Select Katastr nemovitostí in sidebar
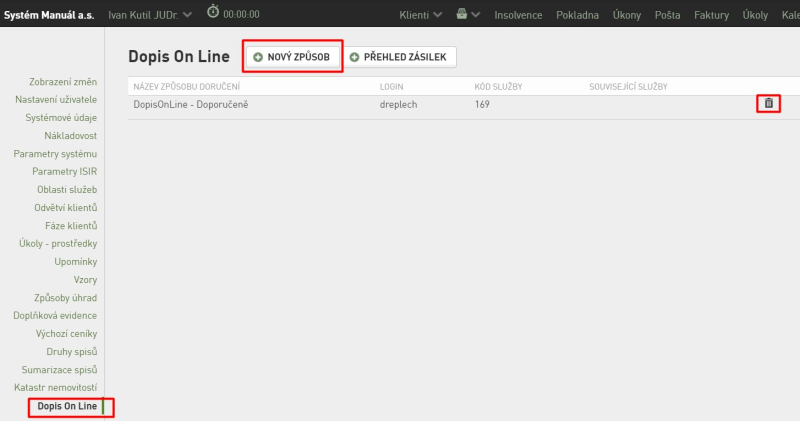Viewport: 800px width, 421px height. (x=56, y=388)
